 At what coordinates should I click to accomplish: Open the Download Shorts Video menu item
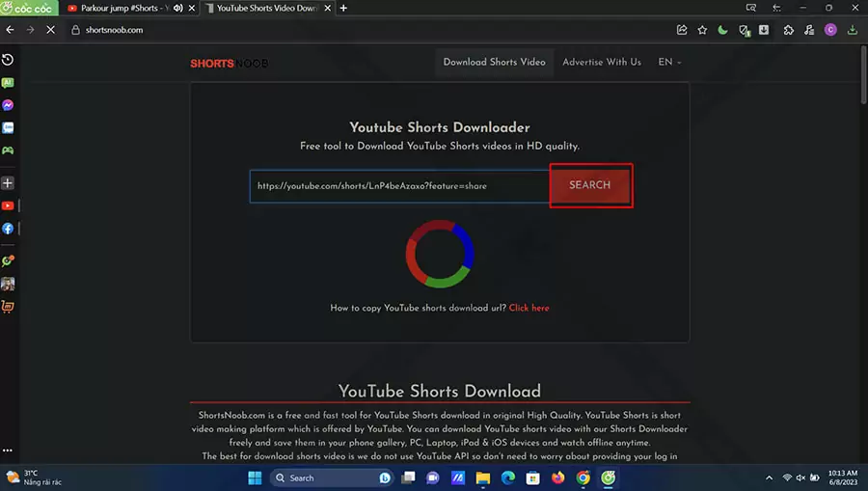(495, 62)
